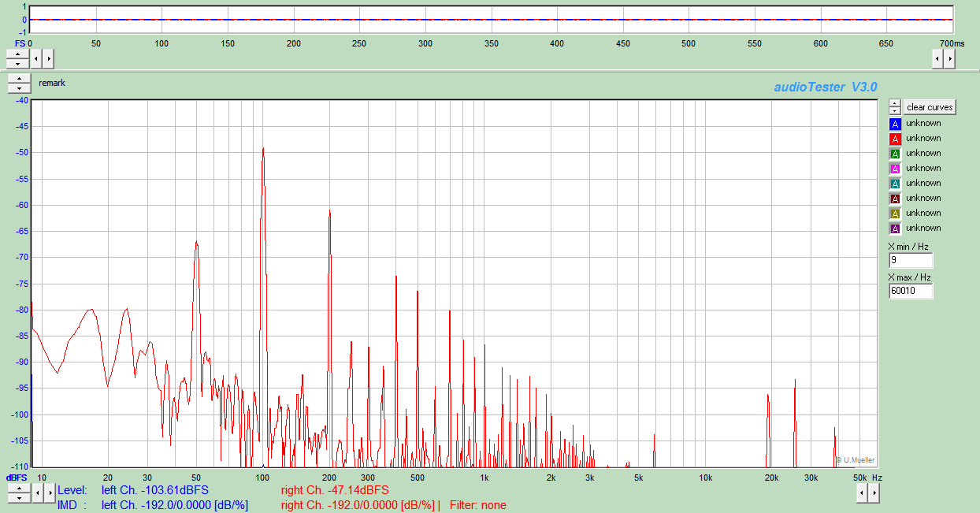This screenshot has width=980, height=513.
Task: Click right Ch. -47.14dBFS level reading
Action: pos(335,490)
